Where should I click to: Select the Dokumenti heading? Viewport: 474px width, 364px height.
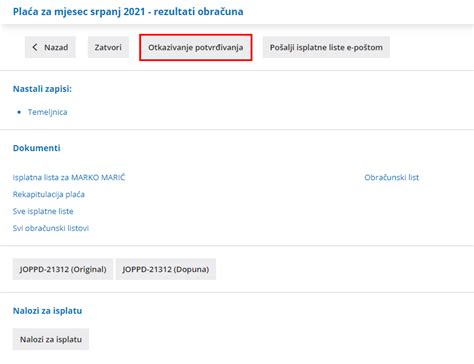(x=37, y=148)
